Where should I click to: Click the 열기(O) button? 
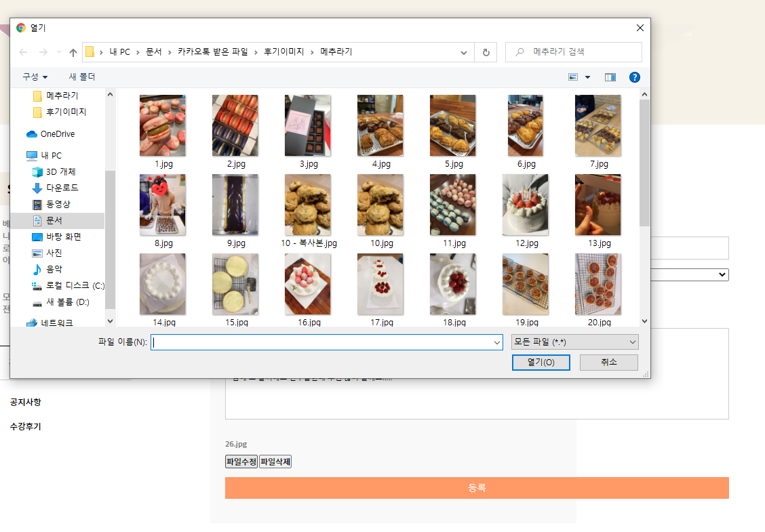(x=541, y=362)
